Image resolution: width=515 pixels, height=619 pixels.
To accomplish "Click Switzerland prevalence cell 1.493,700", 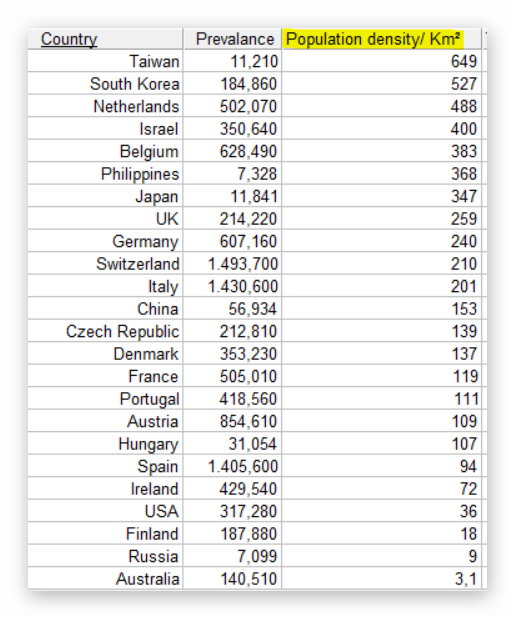I will coord(232,264).
